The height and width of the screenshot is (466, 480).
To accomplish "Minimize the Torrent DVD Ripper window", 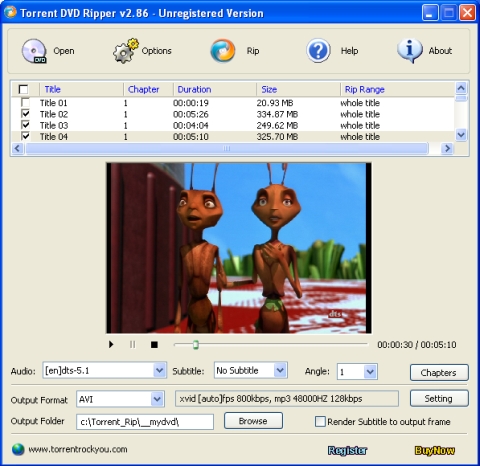I will 430,13.
